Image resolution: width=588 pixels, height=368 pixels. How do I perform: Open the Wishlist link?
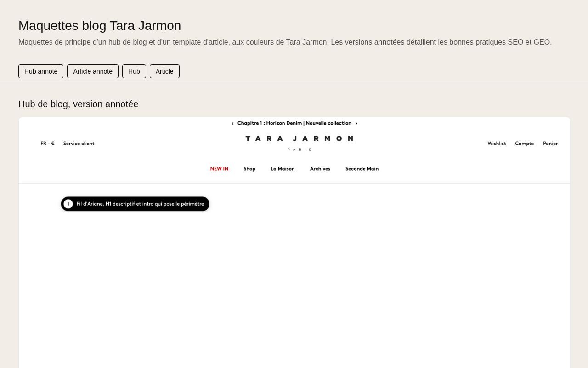pyautogui.click(x=497, y=144)
